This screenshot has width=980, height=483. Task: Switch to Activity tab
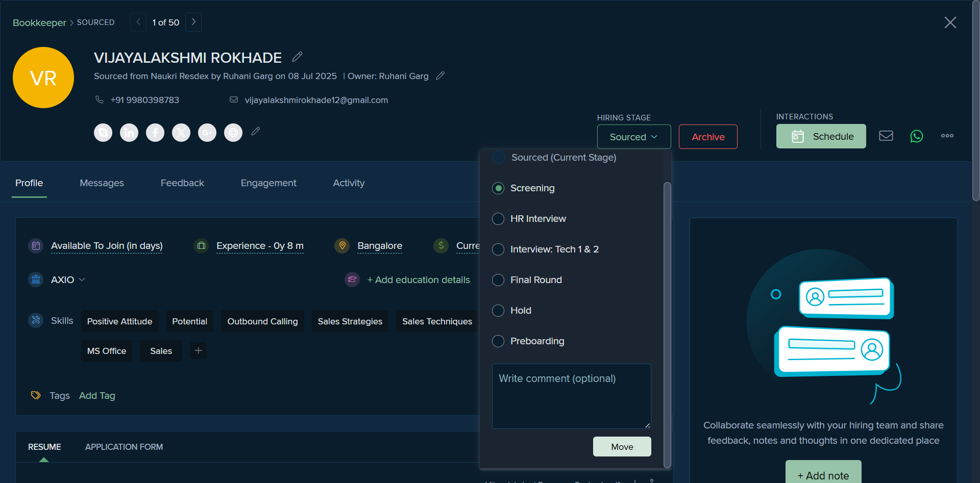tap(349, 183)
